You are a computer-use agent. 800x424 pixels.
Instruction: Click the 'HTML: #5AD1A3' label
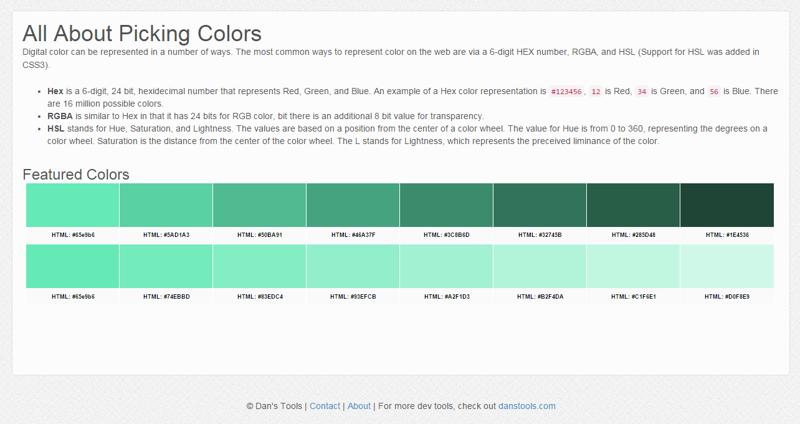click(x=166, y=235)
